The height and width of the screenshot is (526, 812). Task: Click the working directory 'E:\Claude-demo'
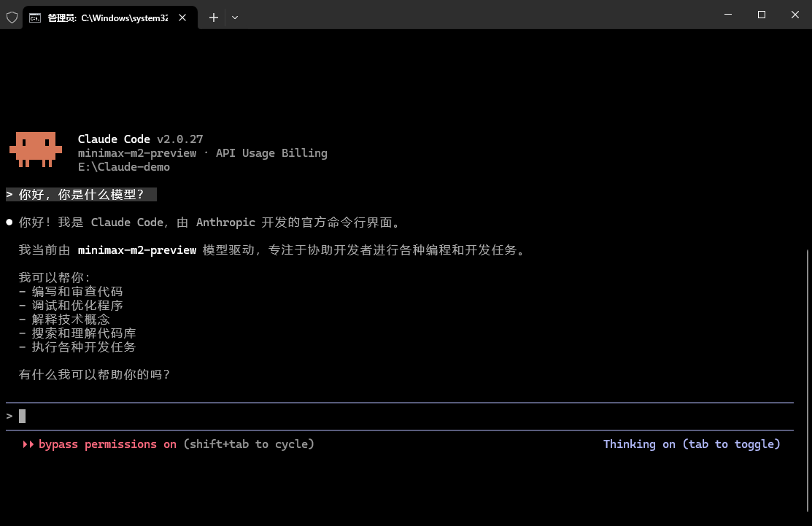pos(124,167)
